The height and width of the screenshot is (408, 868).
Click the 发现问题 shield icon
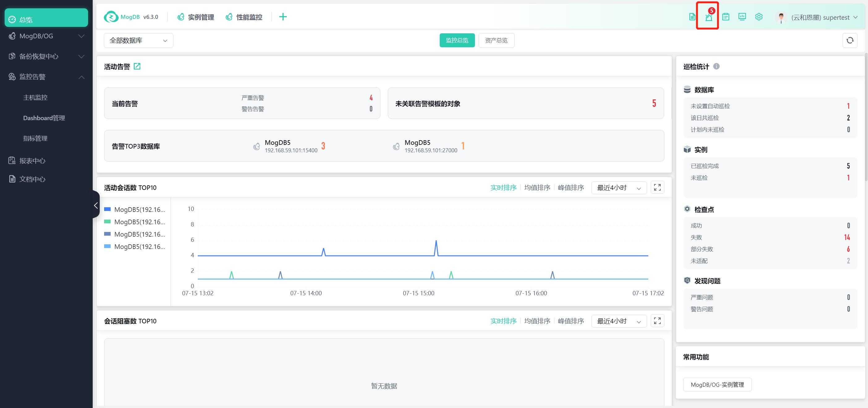[x=687, y=281]
